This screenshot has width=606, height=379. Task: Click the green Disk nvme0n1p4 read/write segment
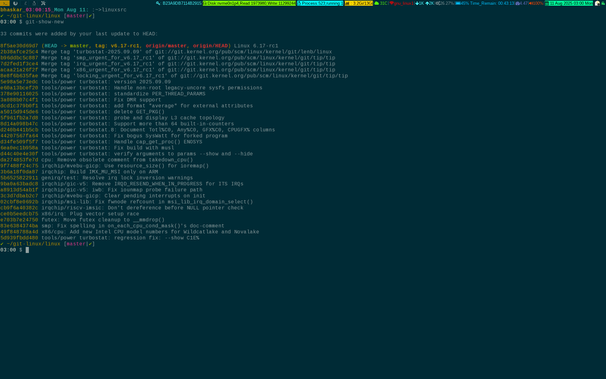[x=249, y=3]
